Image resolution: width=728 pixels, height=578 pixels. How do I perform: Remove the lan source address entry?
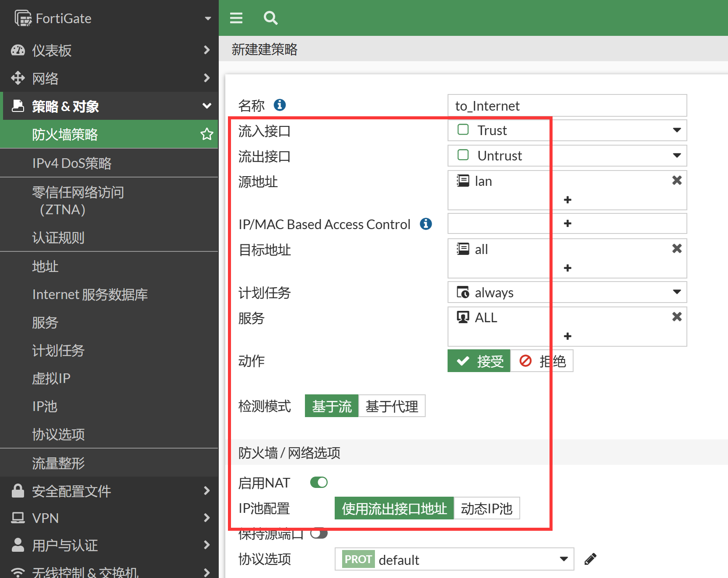[x=676, y=181]
